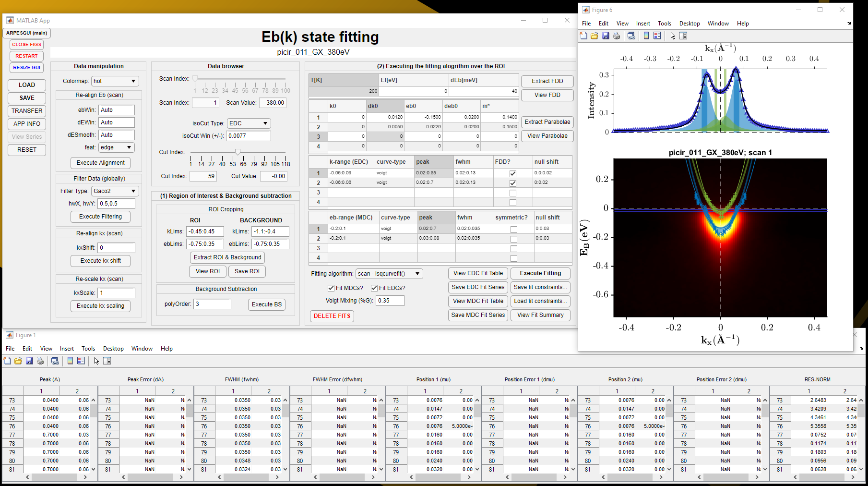Select Edit Plot arrow tool in Figure 6

click(673, 36)
